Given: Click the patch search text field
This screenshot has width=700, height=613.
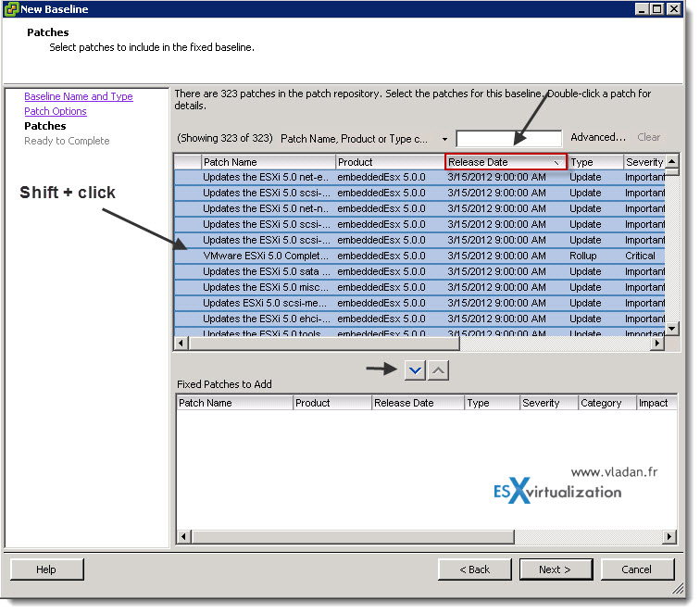Looking at the screenshot, I should 509,138.
